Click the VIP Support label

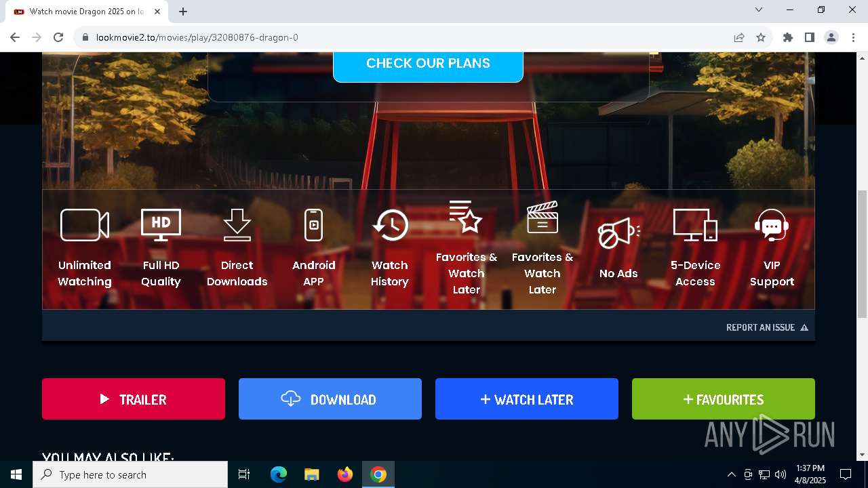pyautogui.click(x=772, y=274)
